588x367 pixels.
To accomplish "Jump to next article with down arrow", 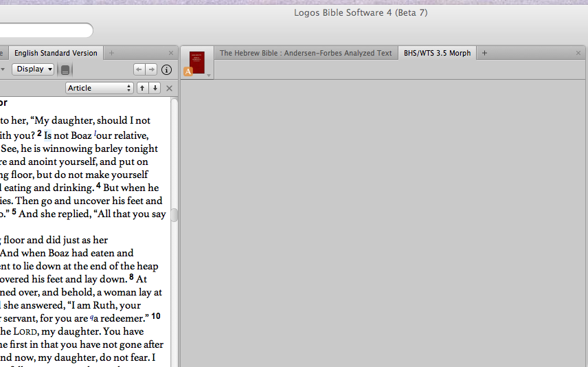I will coord(155,88).
